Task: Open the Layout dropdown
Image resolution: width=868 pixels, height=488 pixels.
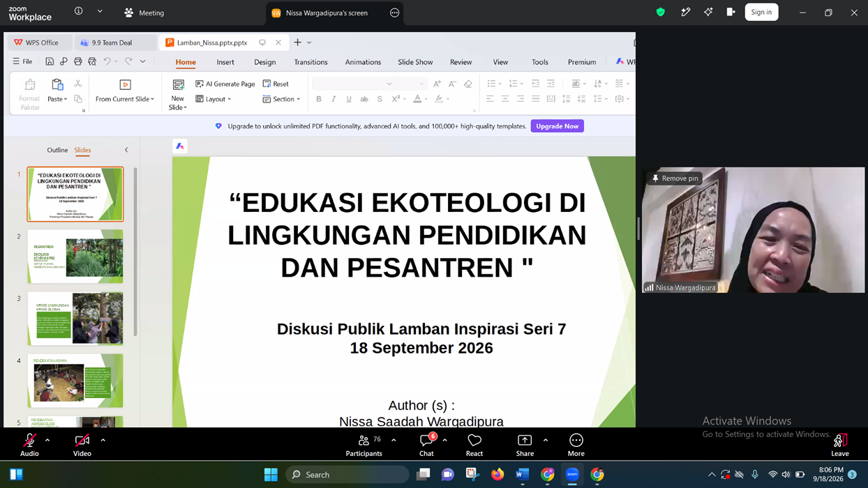Action: pyautogui.click(x=214, y=99)
